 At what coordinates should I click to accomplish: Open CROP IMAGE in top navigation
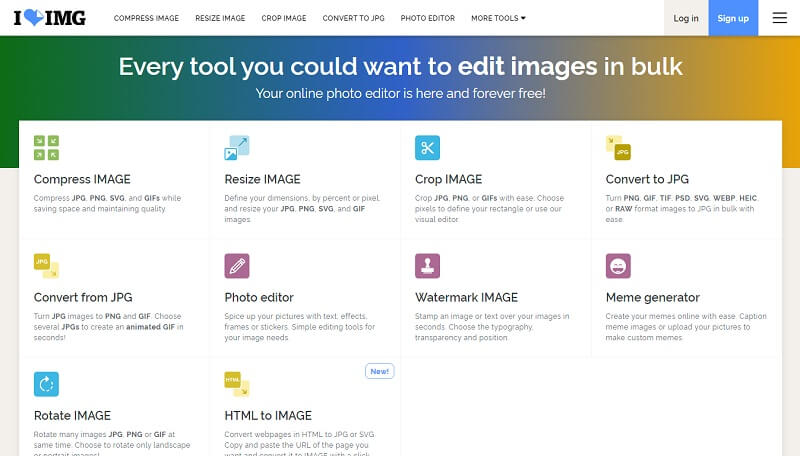point(284,18)
